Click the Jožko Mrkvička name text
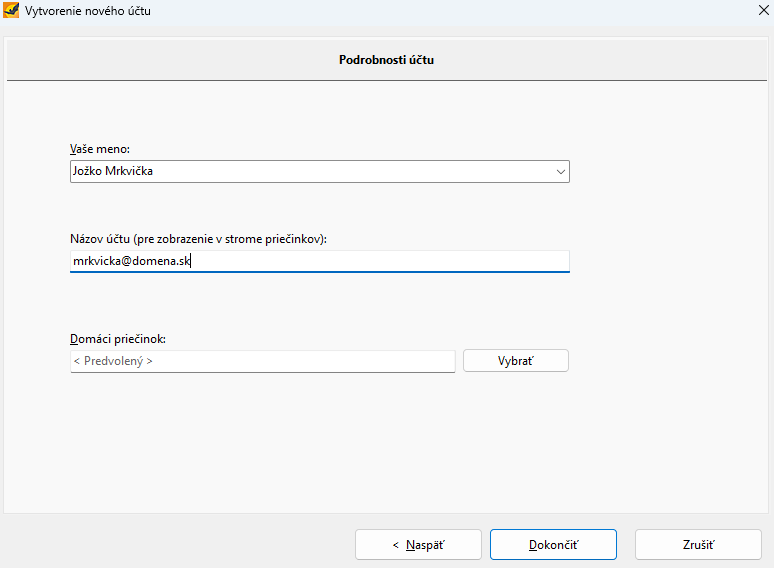The width and height of the screenshot is (774, 568). pos(113,171)
